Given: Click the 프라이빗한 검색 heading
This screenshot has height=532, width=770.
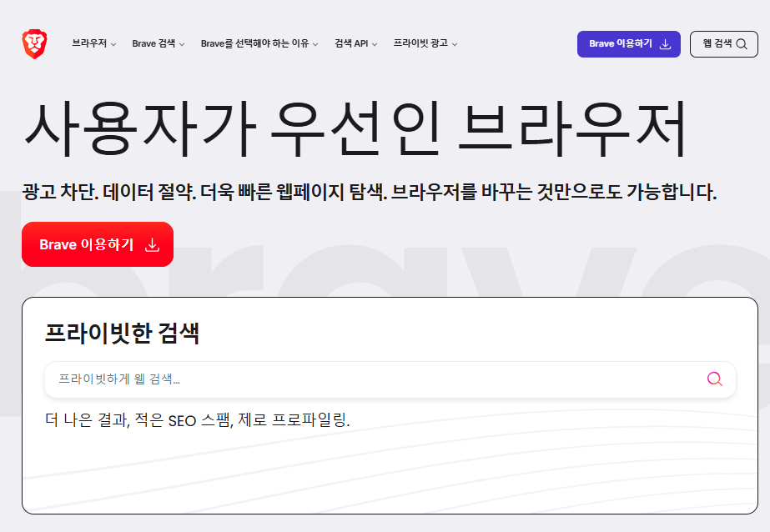Looking at the screenshot, I should click(x=123, y=334).
